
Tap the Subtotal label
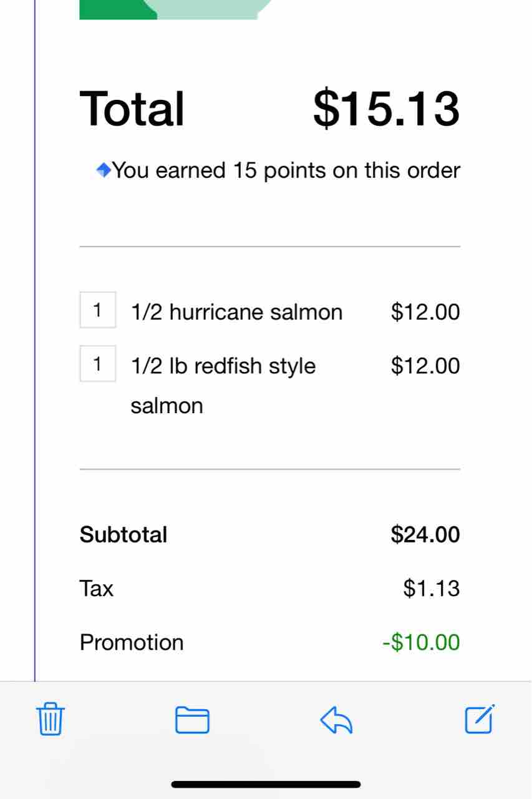[123, 534]
